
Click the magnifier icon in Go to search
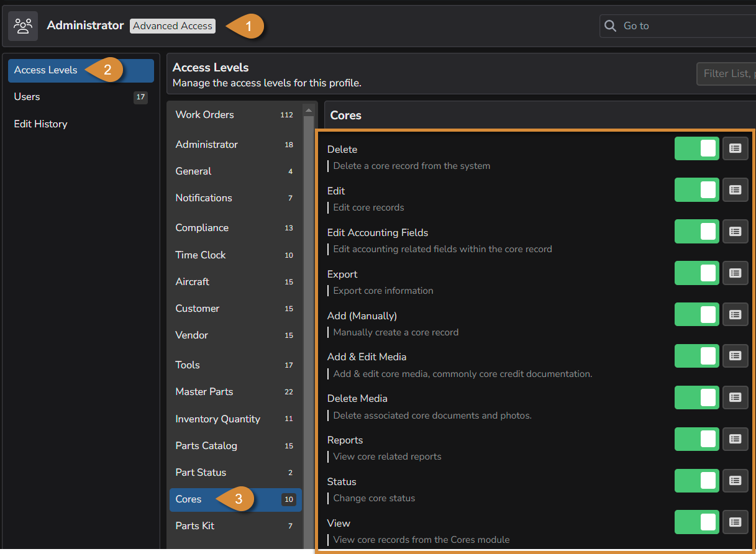tap(611, 26)
